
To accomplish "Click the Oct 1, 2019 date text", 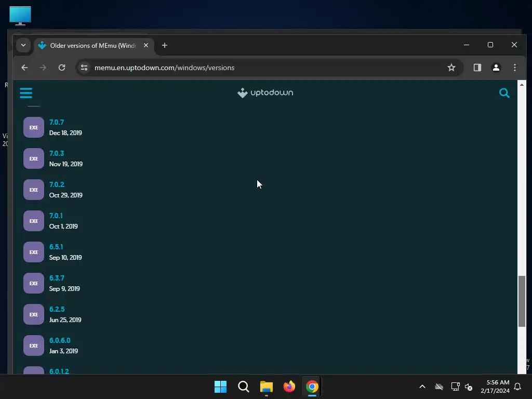I will point(63,227).
